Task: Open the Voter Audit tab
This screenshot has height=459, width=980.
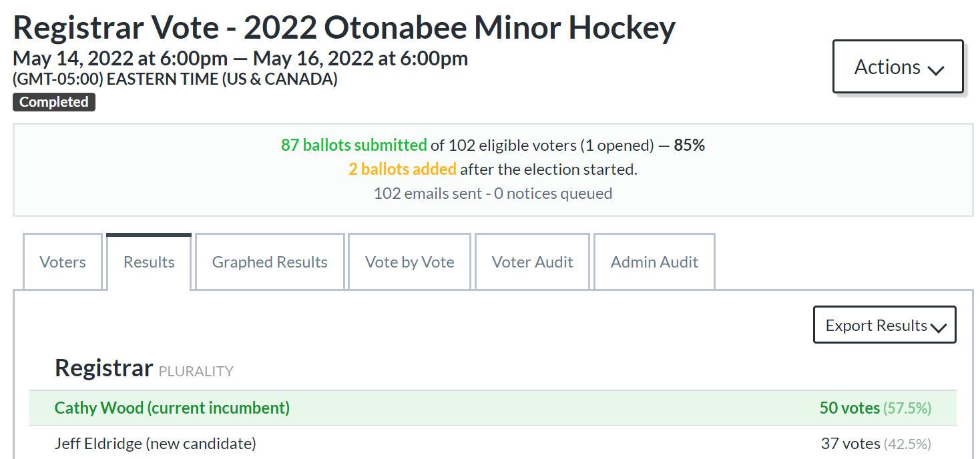Action: coord(531,262)
